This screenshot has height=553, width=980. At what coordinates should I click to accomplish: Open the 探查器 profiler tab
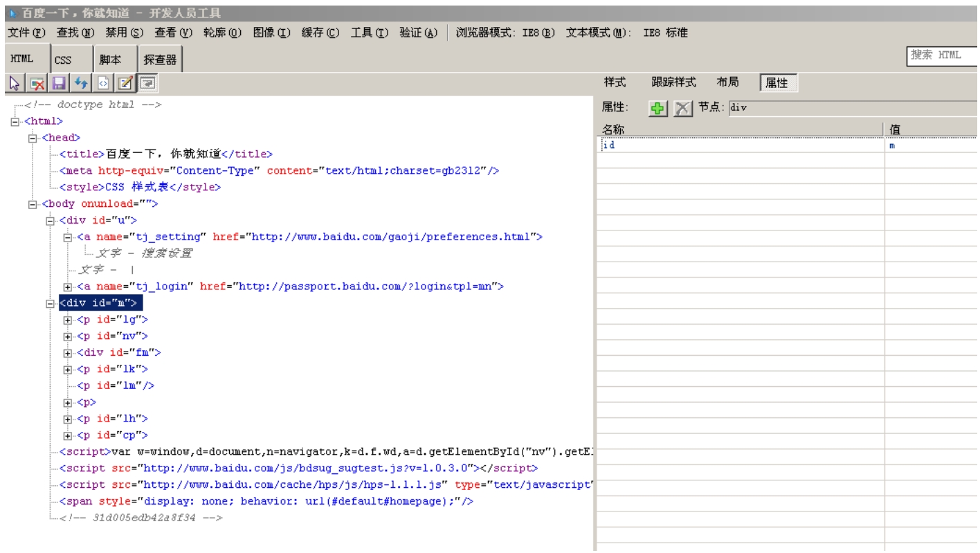159,60
